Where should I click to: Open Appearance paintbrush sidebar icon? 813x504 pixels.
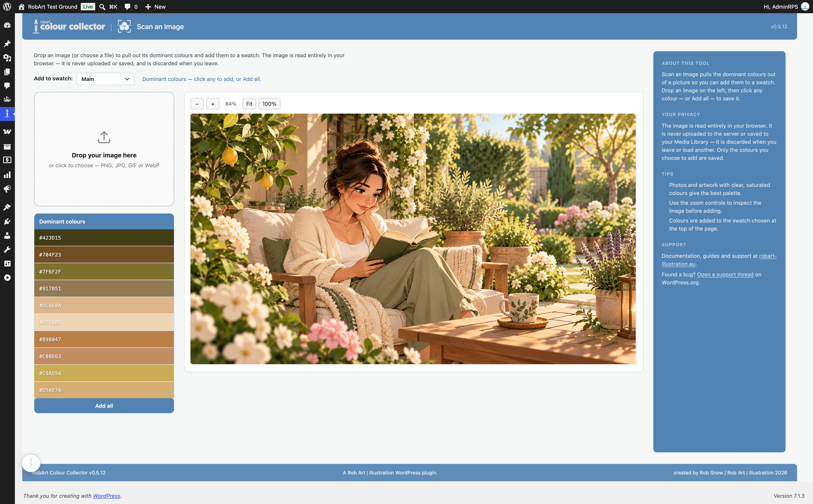click(x=7, y=207)
